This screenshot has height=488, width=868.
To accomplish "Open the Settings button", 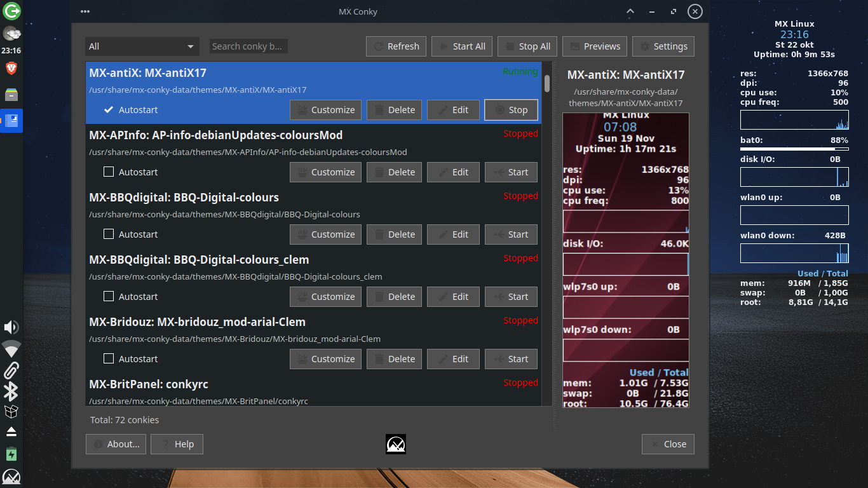I will tap(663, 46).
